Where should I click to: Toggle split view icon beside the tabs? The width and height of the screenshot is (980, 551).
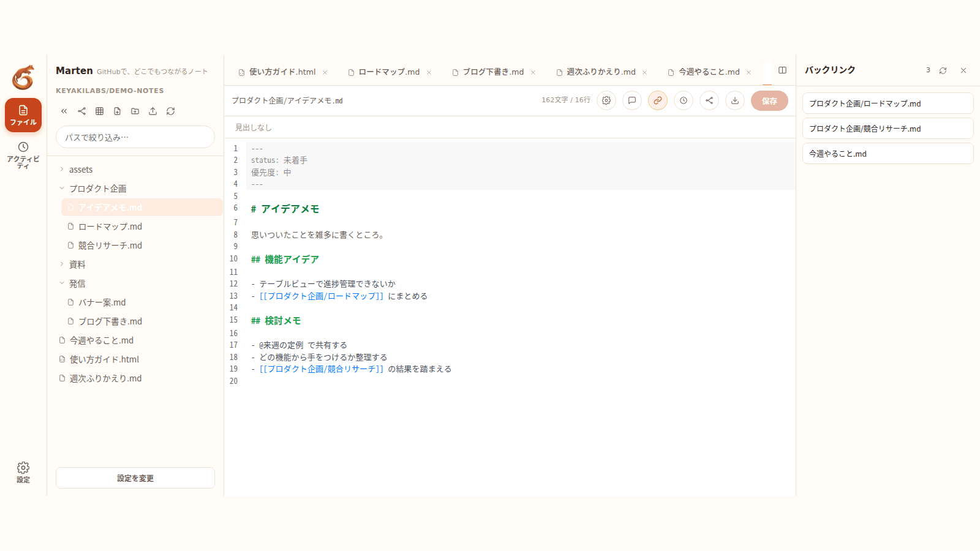[782, 70]
